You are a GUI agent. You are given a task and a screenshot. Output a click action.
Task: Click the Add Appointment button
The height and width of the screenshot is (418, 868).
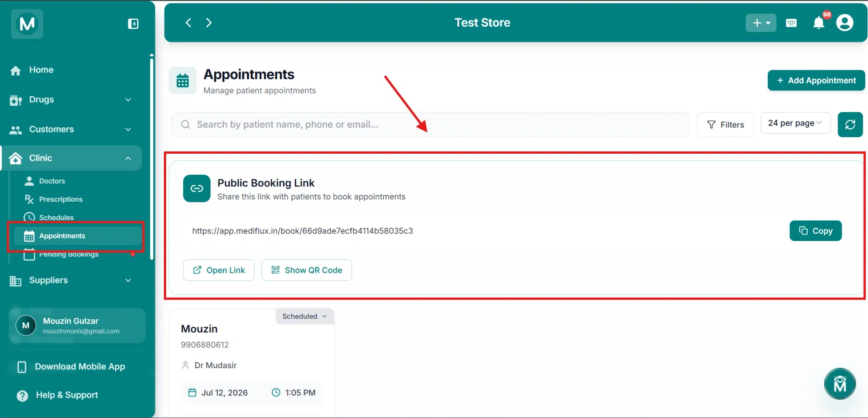click(816, 80)
